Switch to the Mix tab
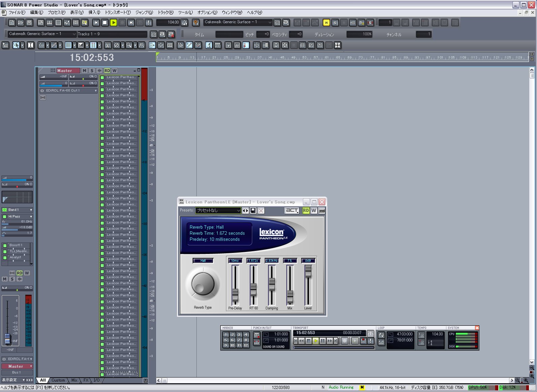The image size is (537, 392). pos(74,380)
